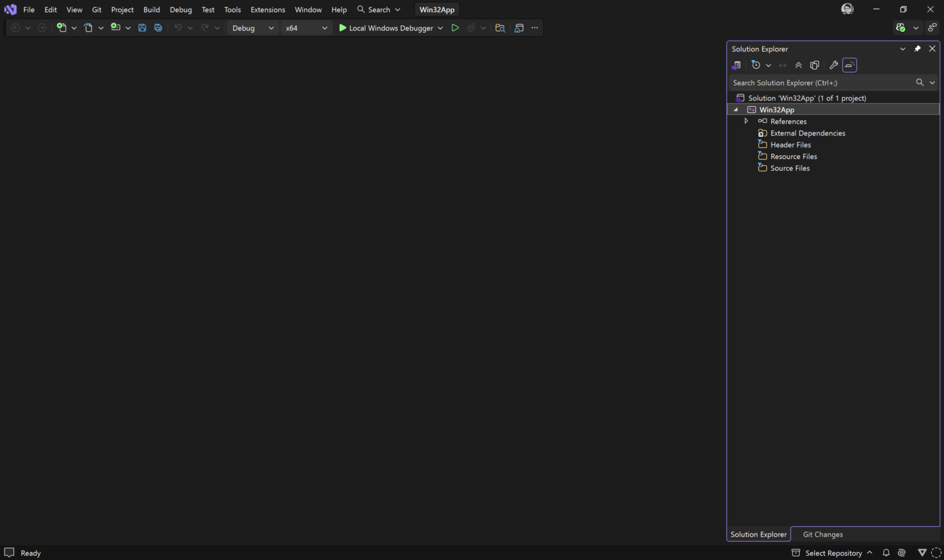This screenshot has width=944, height=560.
Task: Click the Pending Changes Filter clock icon
Action: click(756, 65)
